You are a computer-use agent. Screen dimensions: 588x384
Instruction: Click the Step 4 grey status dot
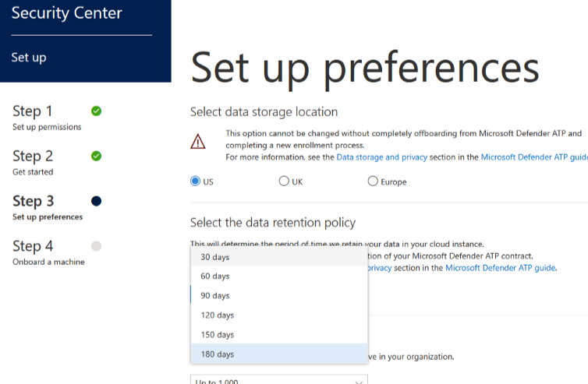coord(97,246)
